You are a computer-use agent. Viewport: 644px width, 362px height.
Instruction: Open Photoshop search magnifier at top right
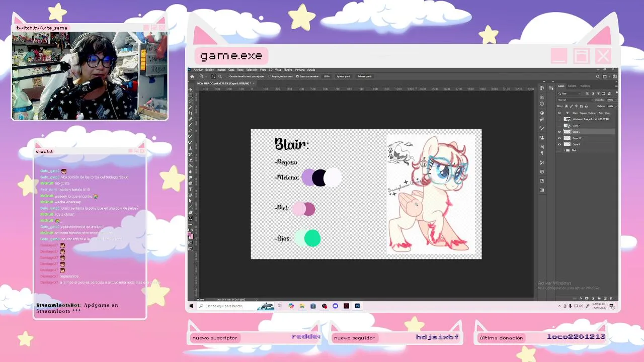click(x=598, y=76)
